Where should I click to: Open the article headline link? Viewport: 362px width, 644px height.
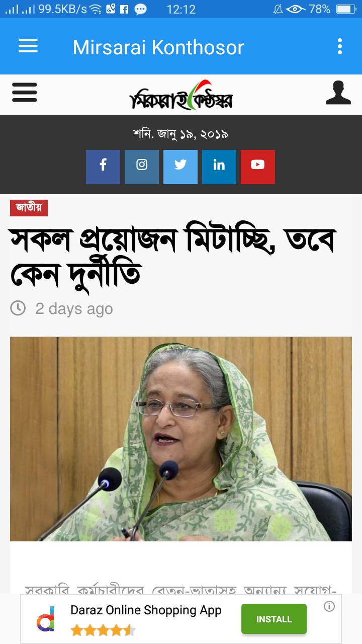point(173,257)
